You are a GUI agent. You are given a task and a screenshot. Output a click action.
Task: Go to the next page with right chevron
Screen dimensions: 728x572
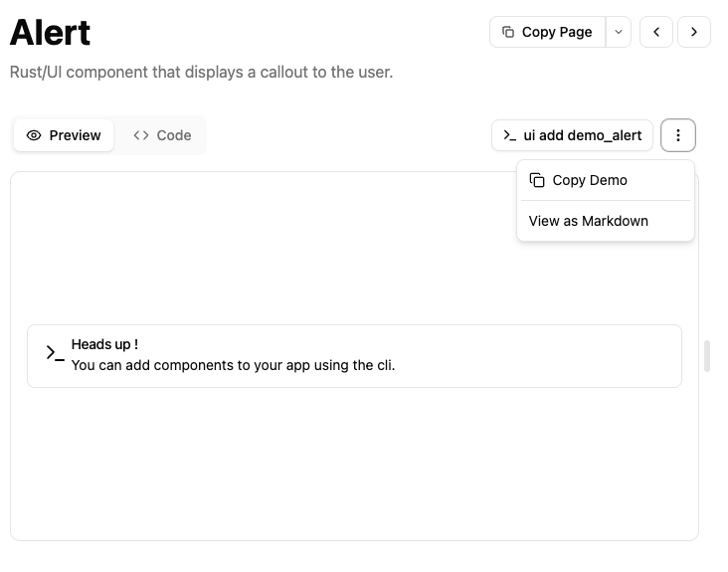[694, 32]
